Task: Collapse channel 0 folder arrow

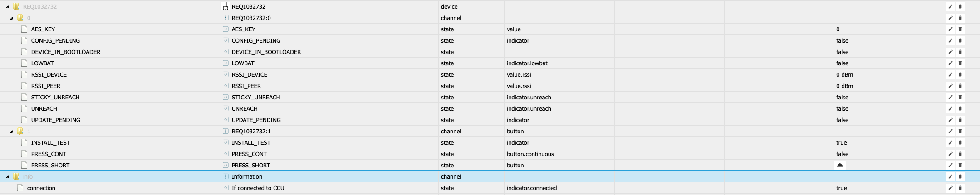Action: (x=12, y=18)
